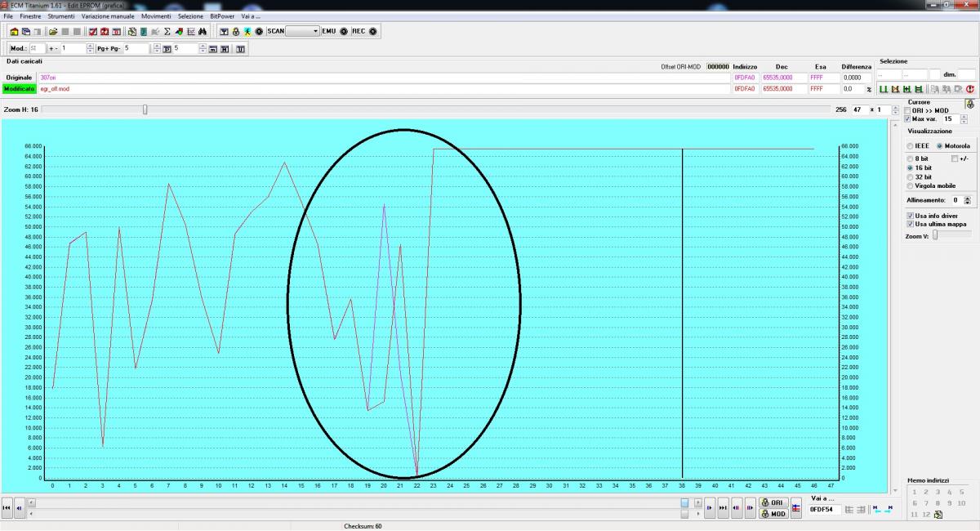The width and height of the screenshot is (980, 531).
Task: Click the +- value stepper arrows
Action: tap(90, 49)
